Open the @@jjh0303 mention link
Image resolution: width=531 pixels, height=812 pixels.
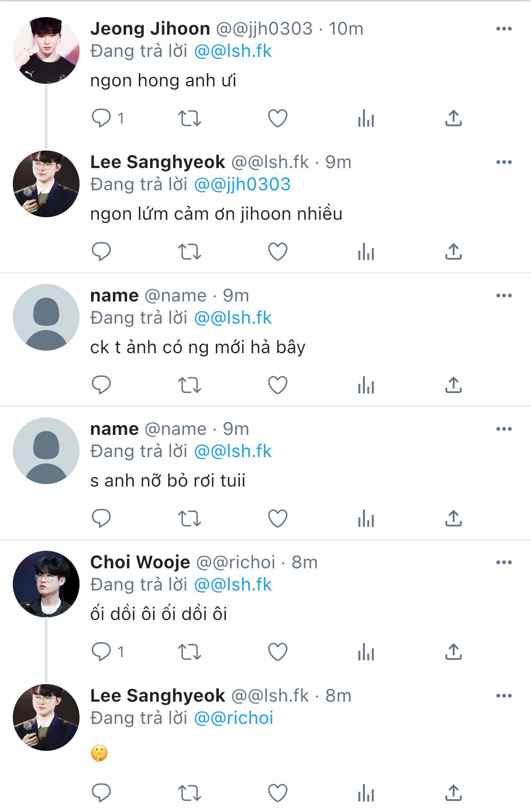pyautogui.click(x=242, y=185)
